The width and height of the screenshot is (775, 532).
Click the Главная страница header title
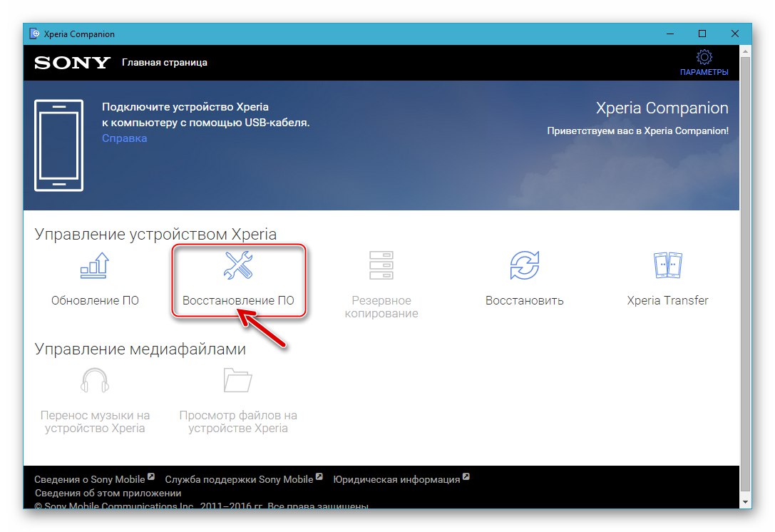(x=165, y=62)
